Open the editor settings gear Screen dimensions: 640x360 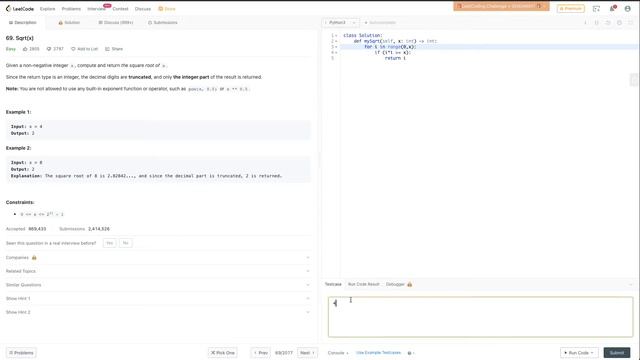tap(620, 23)
